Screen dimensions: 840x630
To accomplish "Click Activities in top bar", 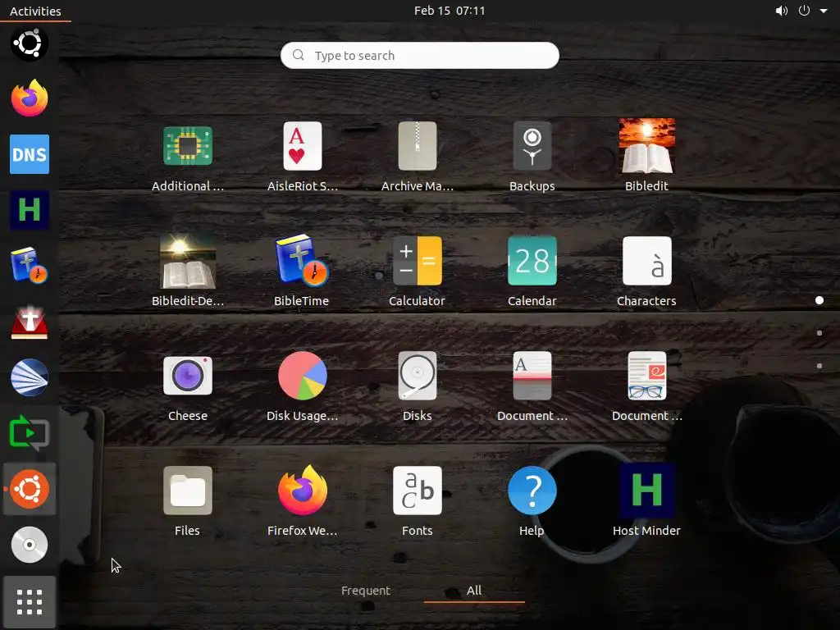I will click(35, 11).
